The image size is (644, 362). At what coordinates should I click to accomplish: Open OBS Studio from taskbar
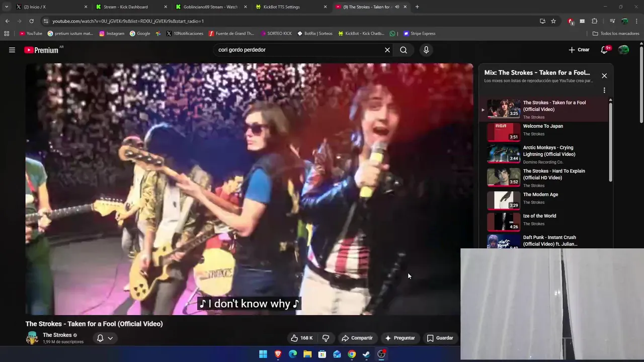pyautogui.click(x=381, y=354)
